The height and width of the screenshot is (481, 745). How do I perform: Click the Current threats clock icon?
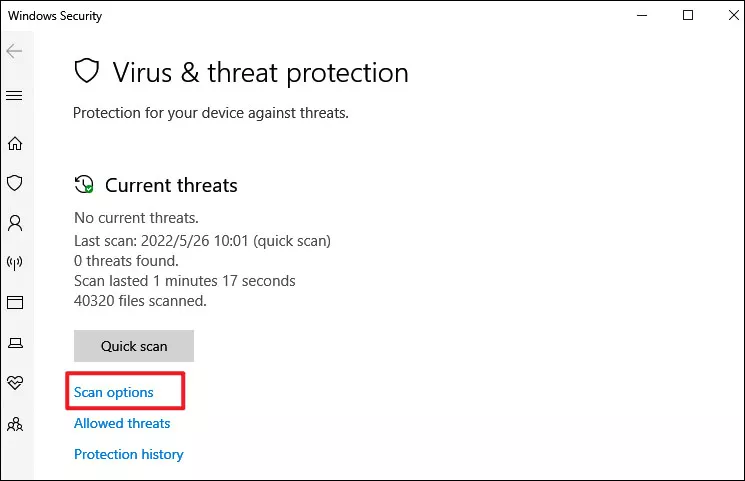(84, 184)
